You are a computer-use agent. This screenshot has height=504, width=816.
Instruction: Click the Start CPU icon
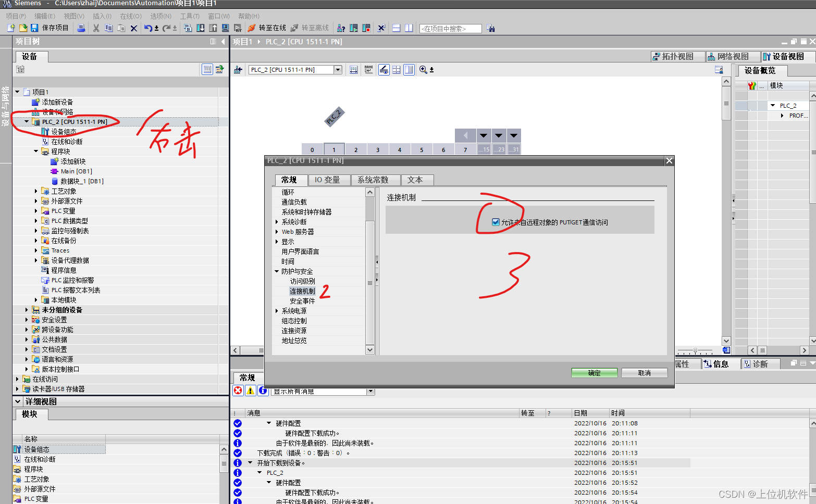[354, 28]
